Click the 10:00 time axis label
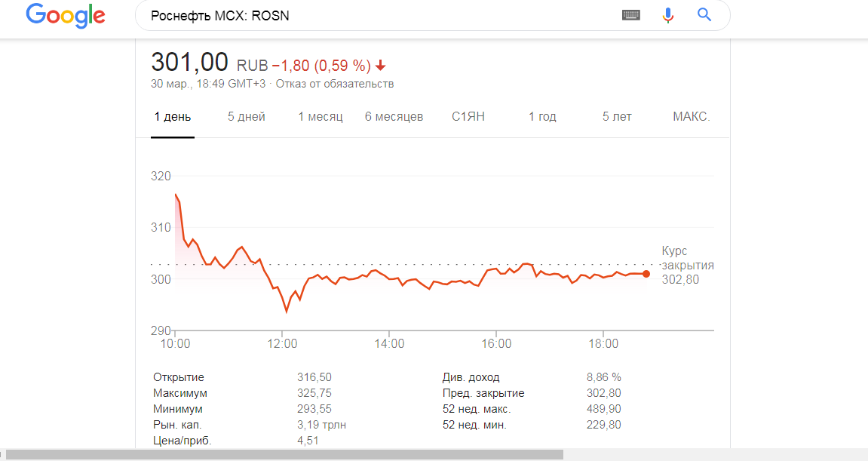Screen dimensions: 868x461 176,343
